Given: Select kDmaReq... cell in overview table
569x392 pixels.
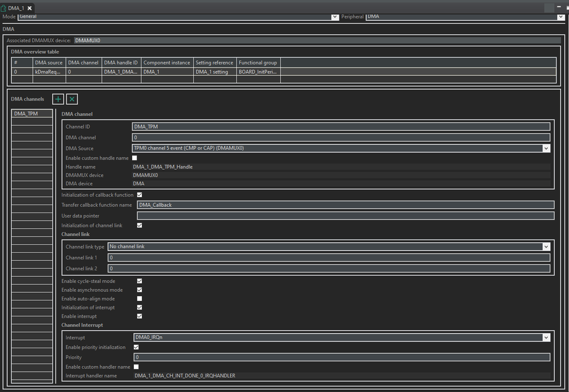Looking at the screenshot, I should pyautogui.click(x=49, y=72).
